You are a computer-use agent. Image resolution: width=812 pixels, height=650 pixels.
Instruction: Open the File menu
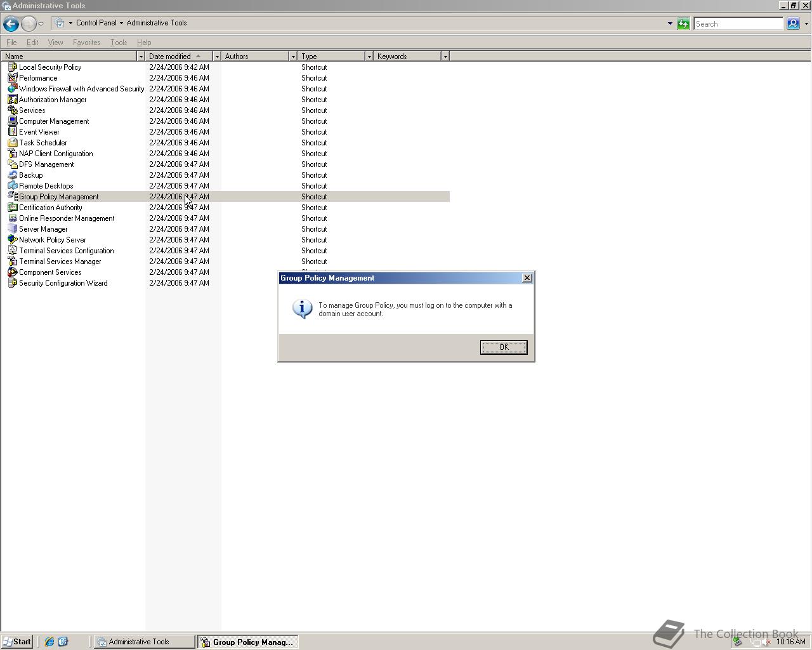tap(11, 43)
